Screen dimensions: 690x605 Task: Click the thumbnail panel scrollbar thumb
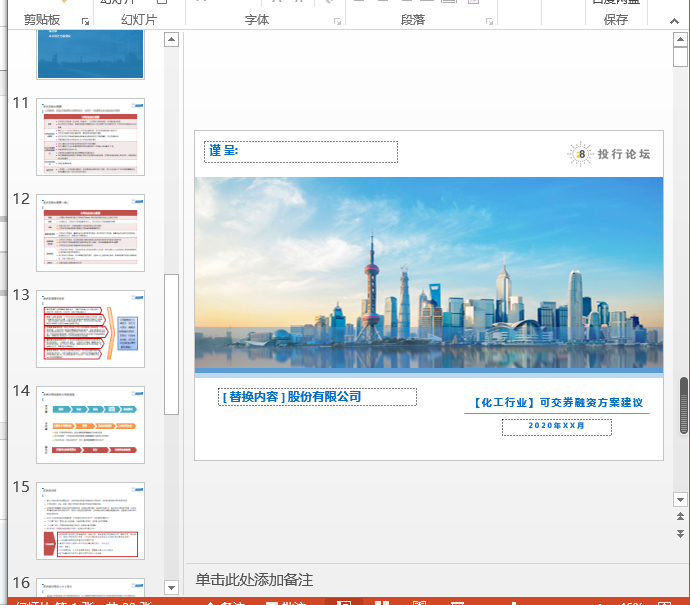[171, 344]
